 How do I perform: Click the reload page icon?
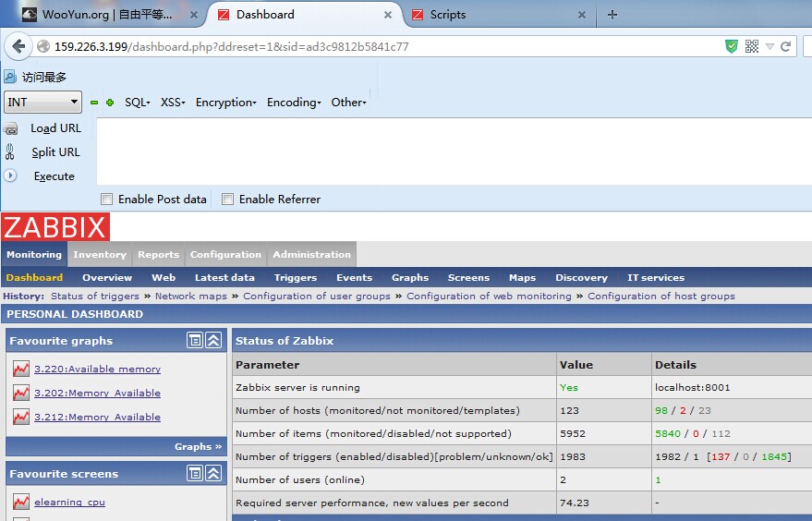[785, 46]
